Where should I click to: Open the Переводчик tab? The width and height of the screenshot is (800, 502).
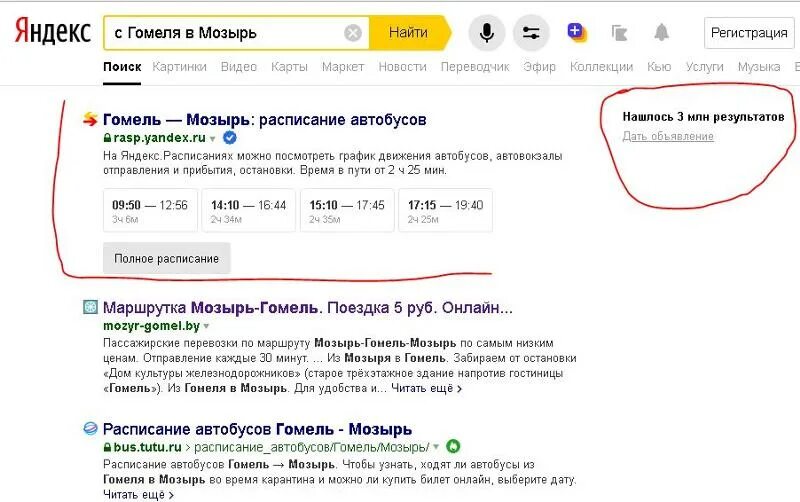pos(475,67)
